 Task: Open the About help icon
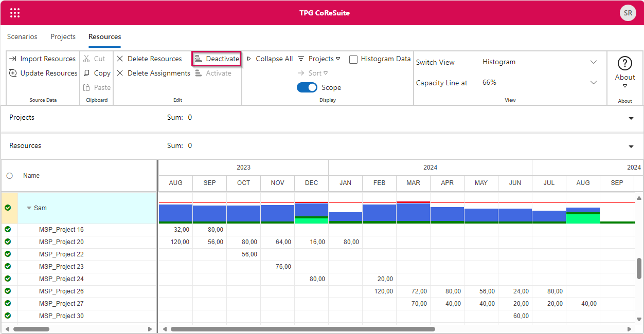(x=624, y=63)
